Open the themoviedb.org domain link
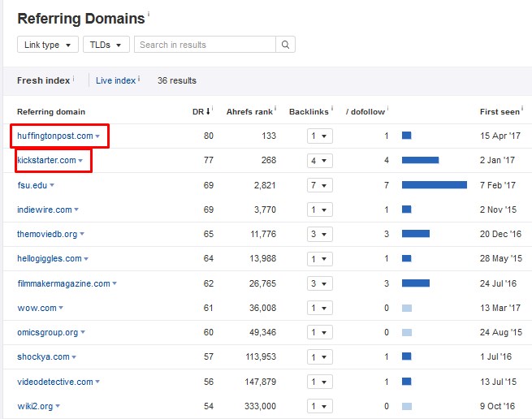Viewport: 532px width, 419px height. pyautogui.click(x=47, y=235)
